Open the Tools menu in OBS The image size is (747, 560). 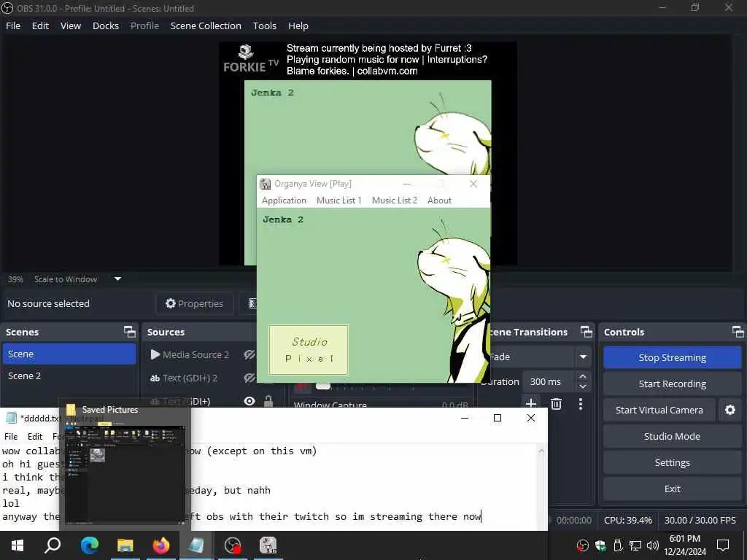pos(264,26)
